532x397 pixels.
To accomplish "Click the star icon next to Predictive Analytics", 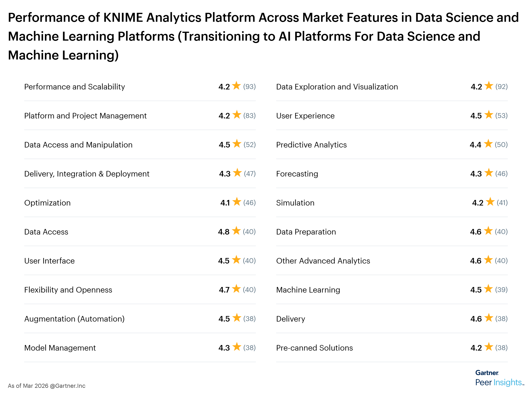I will (x=489, y=145).
